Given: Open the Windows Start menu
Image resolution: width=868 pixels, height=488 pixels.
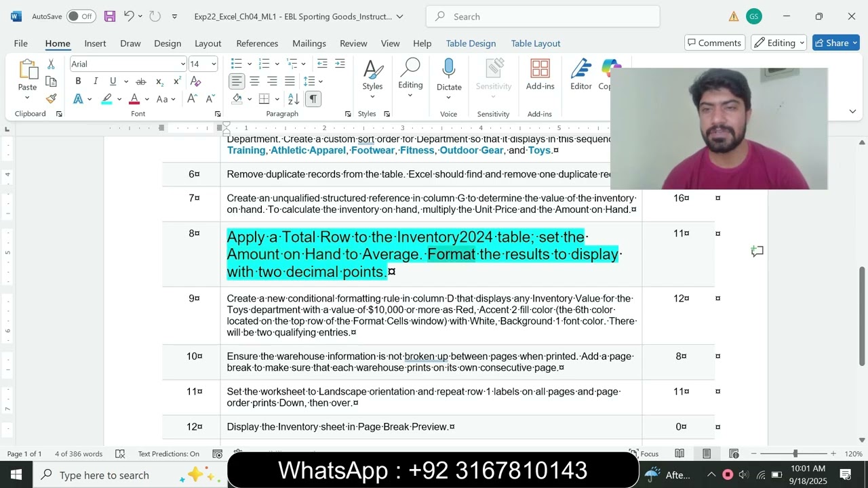Looking at the screenshot, I should click(x=16, y=474).
